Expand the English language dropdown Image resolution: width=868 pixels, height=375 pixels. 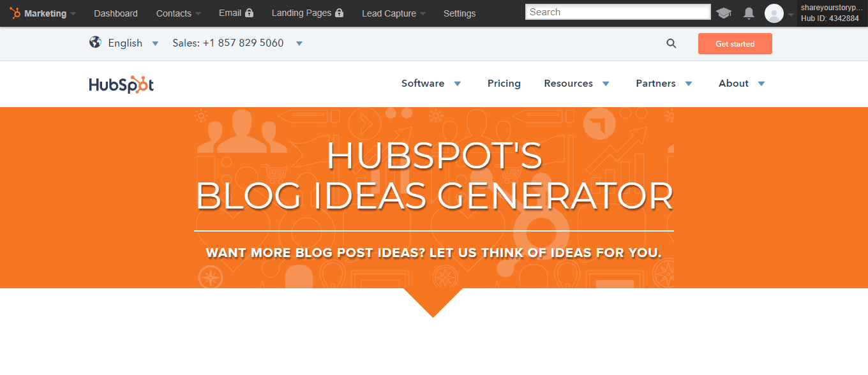pos(154,43)
